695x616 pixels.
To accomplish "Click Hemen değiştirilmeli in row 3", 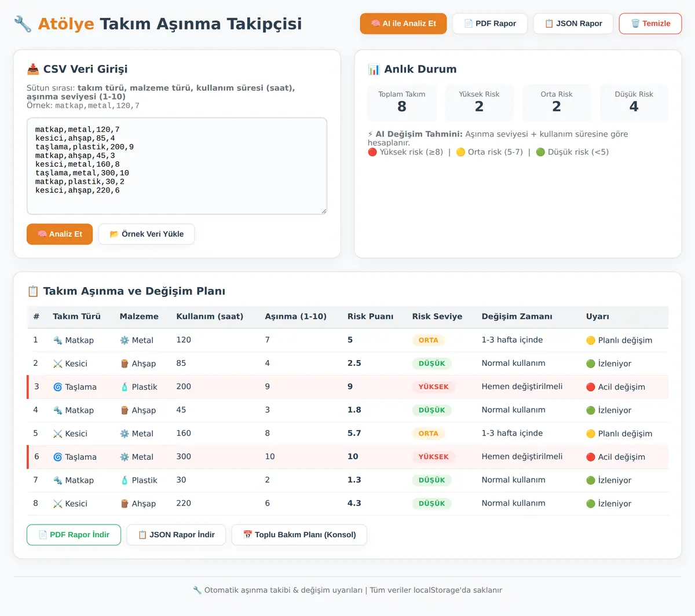I will point(522,387).
